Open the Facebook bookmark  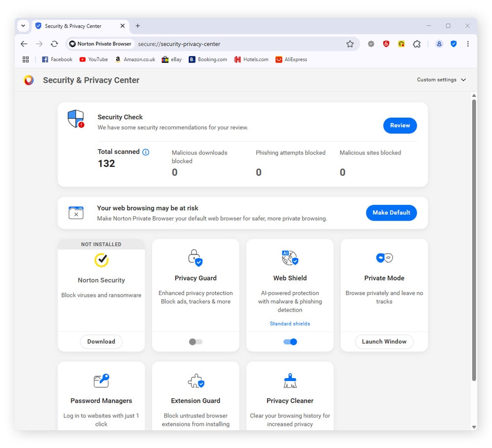click(57, 60)
